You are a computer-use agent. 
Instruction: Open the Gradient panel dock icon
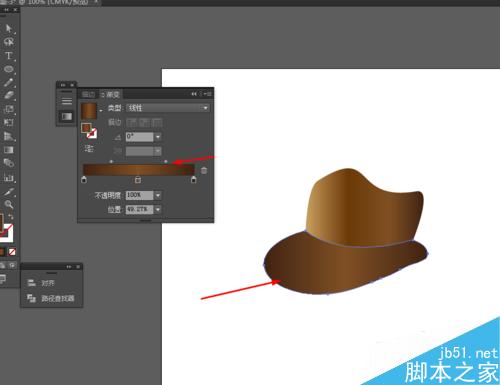point(67,116)
